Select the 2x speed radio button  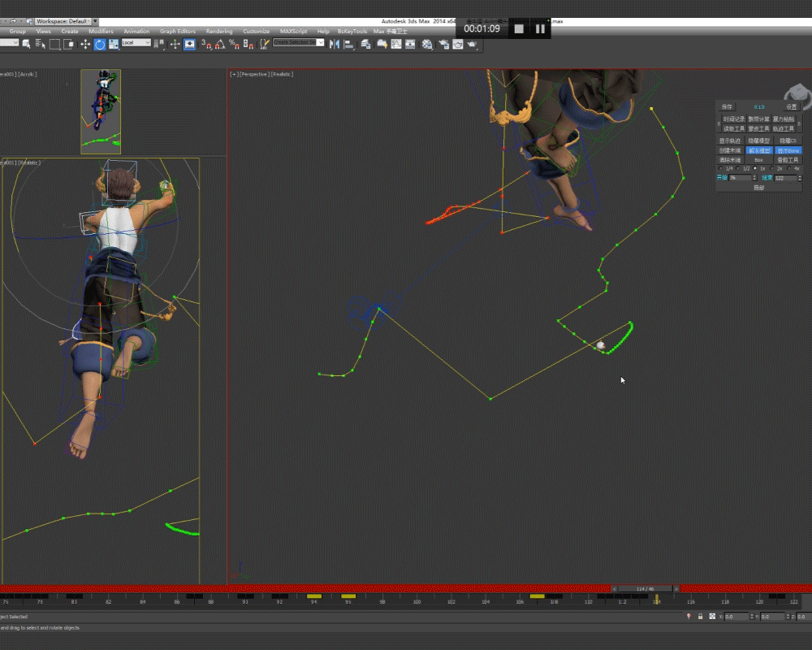(772, 168)
